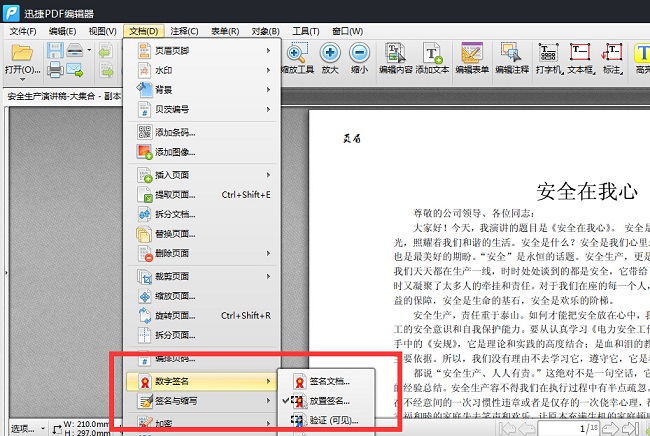Choose 添加条码 from document menu
650x436 pixels.
(202, 132)
